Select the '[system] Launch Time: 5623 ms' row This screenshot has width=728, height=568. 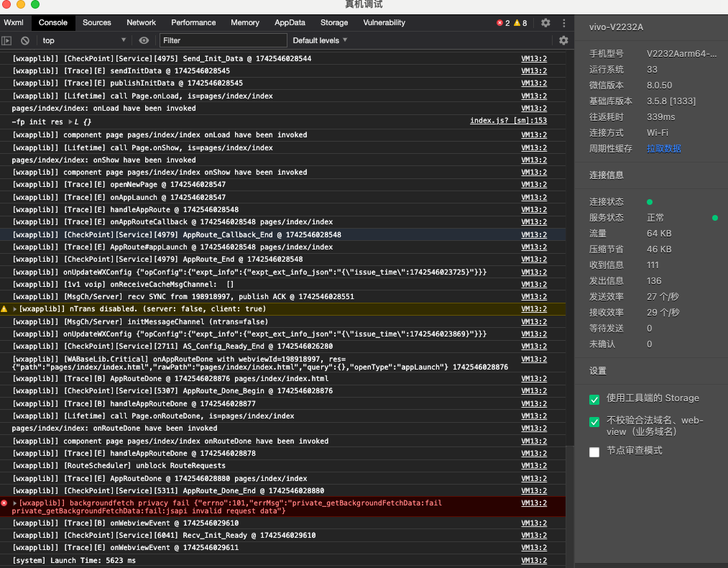282,561
